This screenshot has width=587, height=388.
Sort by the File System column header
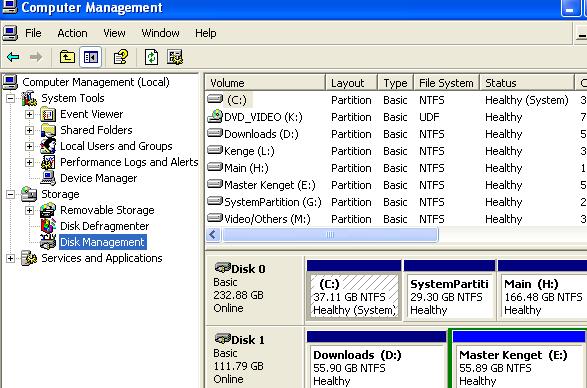point(446,83)
